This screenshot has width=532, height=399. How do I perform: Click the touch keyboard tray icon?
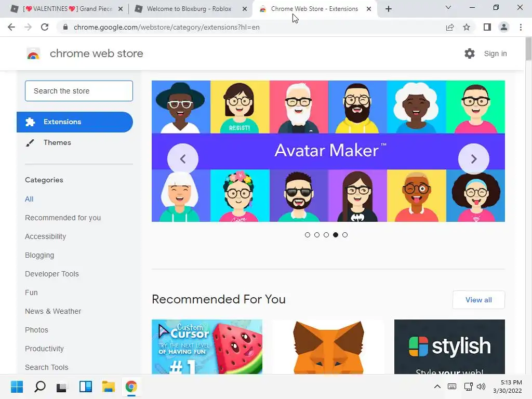point(452,387)
